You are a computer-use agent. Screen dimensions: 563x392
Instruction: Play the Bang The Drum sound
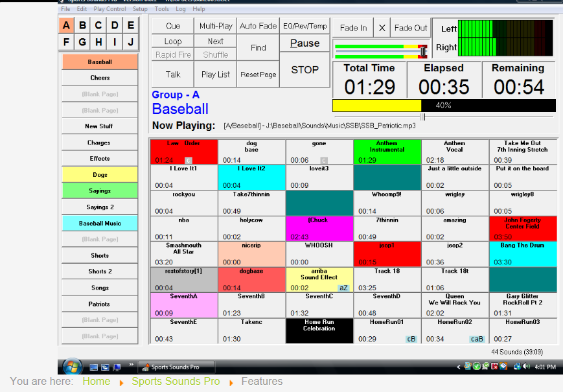coord(522,254)
